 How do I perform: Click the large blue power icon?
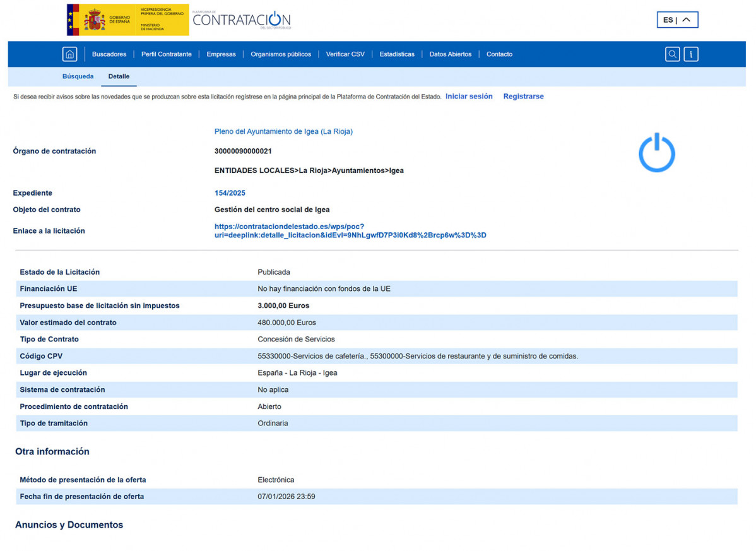tap(656, 153)
